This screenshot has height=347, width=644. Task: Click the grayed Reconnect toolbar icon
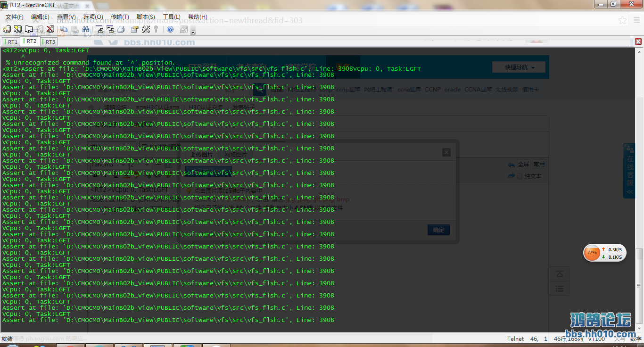click(x=40, y=29)
